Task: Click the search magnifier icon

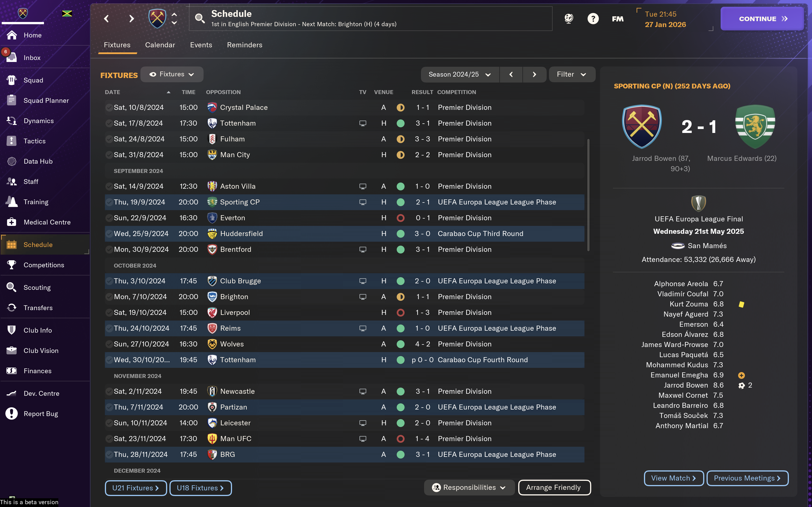Action: (200, 19)
